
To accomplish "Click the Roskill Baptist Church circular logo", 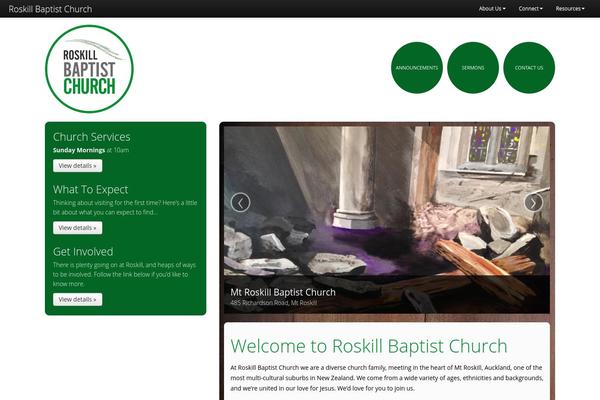I will point(89,69).
